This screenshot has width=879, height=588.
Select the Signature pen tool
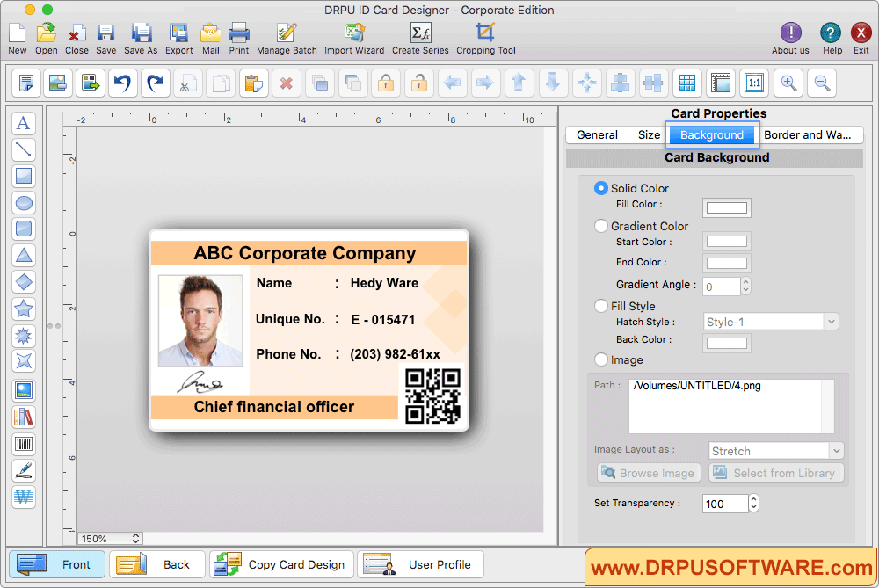point(24,471)
